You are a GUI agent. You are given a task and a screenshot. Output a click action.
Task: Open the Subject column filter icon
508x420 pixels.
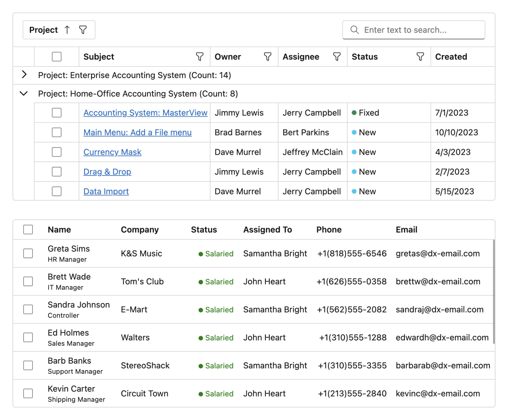[200, 57]
